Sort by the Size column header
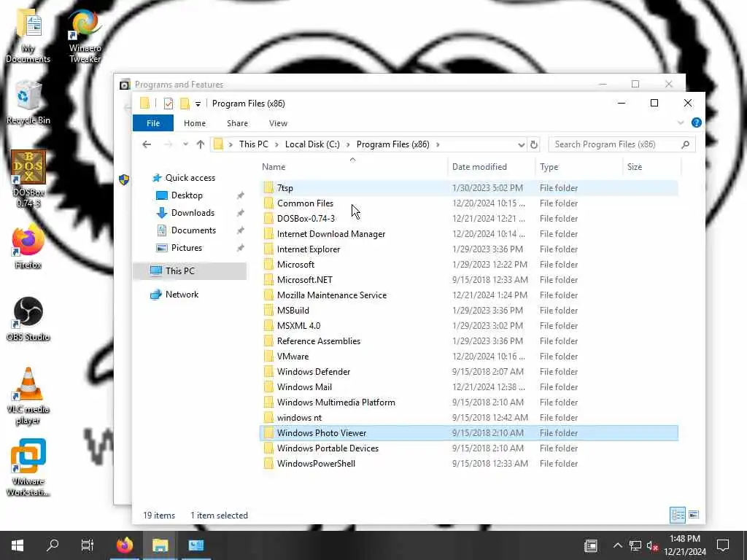 coord(651,167)
